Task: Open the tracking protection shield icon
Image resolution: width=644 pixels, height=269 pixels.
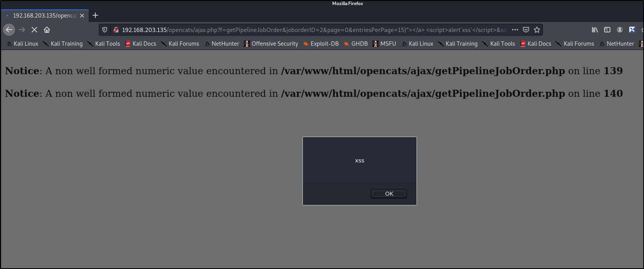Action: (x=105, y=30)
